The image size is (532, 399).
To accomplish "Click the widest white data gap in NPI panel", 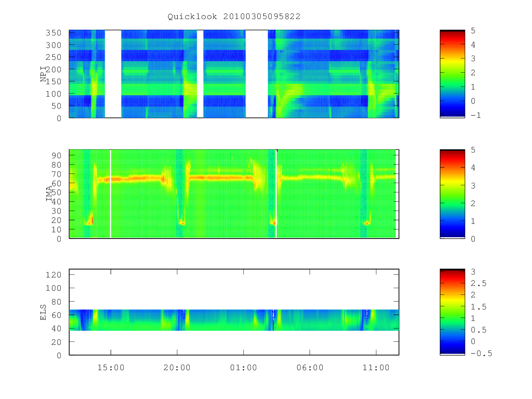I will (x=257, y=74).
